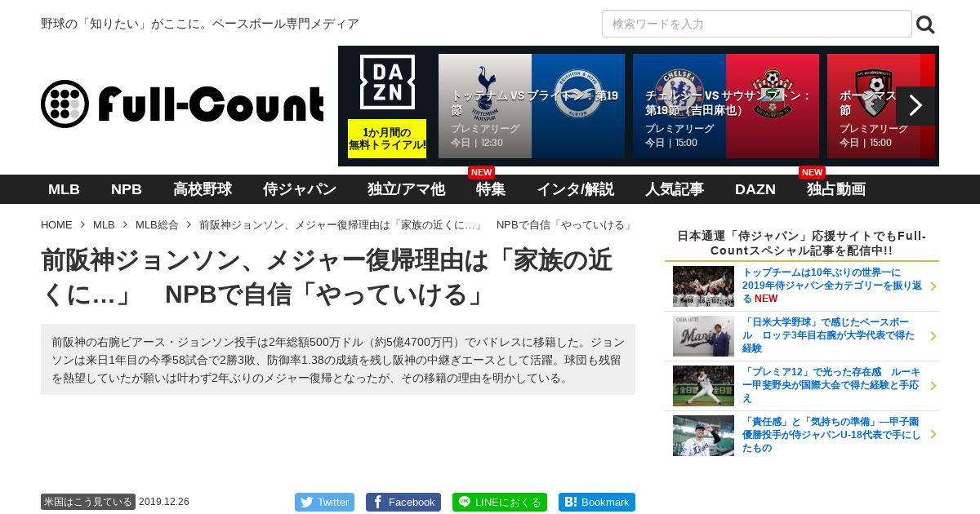Image resolution: width=980 pixels, height=514 pixels.
Task: Open the MLB menu
Action: click(64, 189)
